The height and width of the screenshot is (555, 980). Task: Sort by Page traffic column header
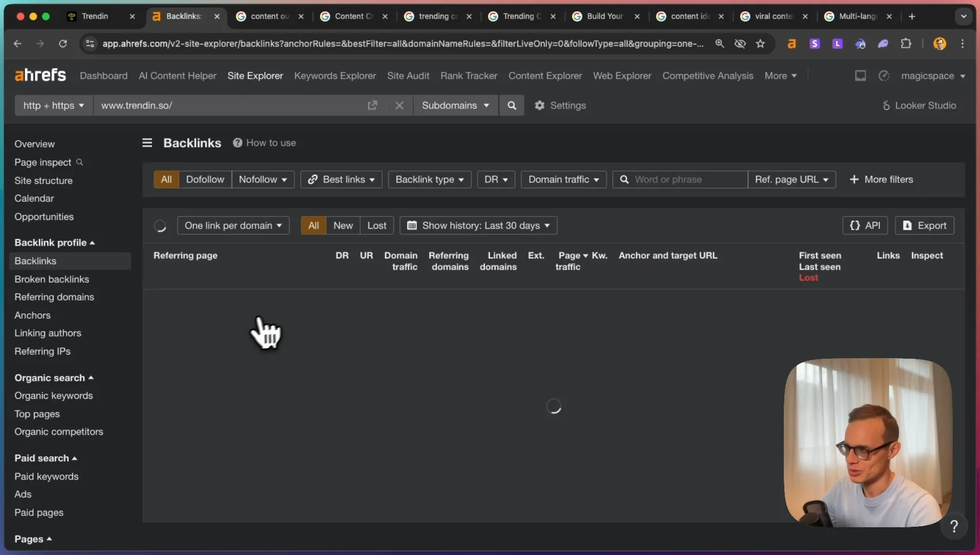point(571,261)
